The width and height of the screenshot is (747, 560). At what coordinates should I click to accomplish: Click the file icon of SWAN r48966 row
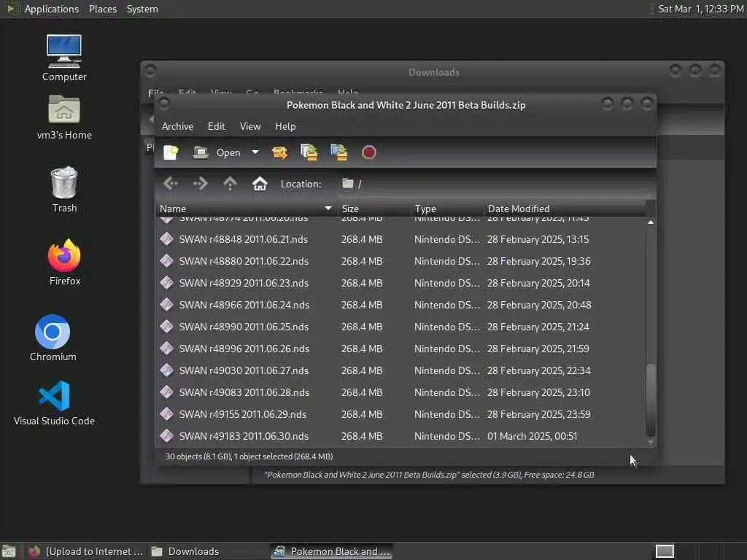pyautogui.click(x=167, y=304)
